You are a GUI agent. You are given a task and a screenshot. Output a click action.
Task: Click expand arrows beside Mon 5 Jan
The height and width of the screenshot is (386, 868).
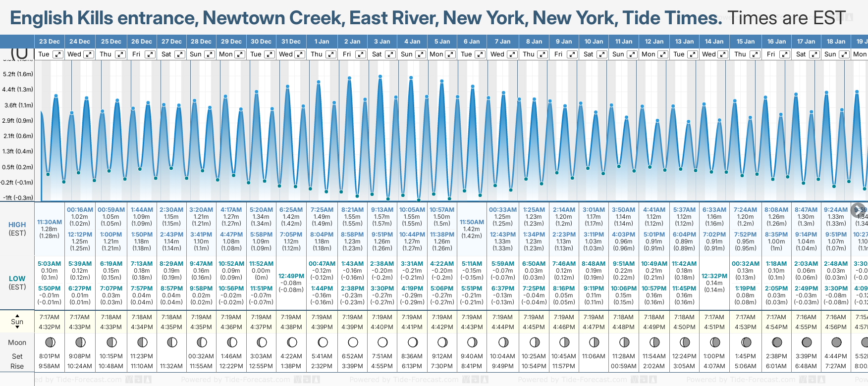tap(450, 54)
